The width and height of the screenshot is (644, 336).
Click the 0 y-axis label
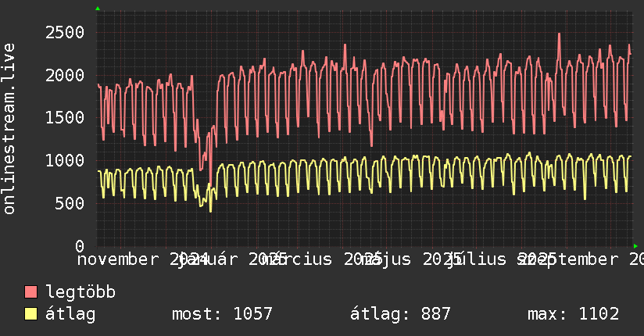[80, 246]
